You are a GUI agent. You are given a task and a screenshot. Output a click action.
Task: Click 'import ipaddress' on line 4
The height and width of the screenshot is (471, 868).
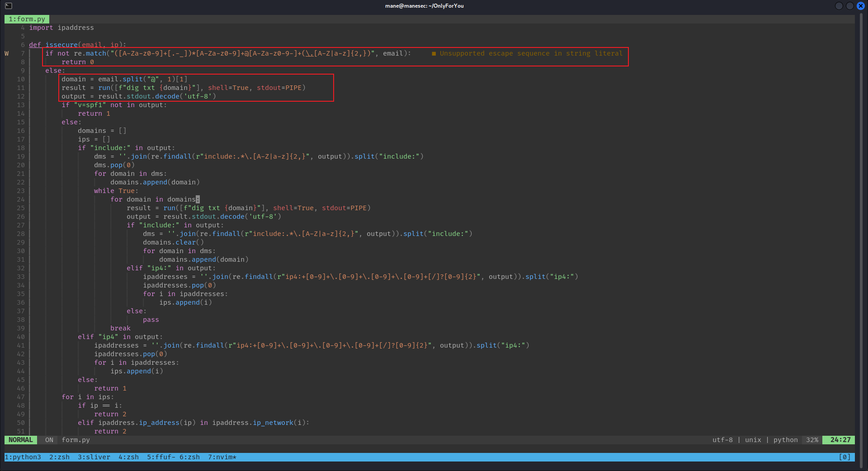[x=61, y=28]
